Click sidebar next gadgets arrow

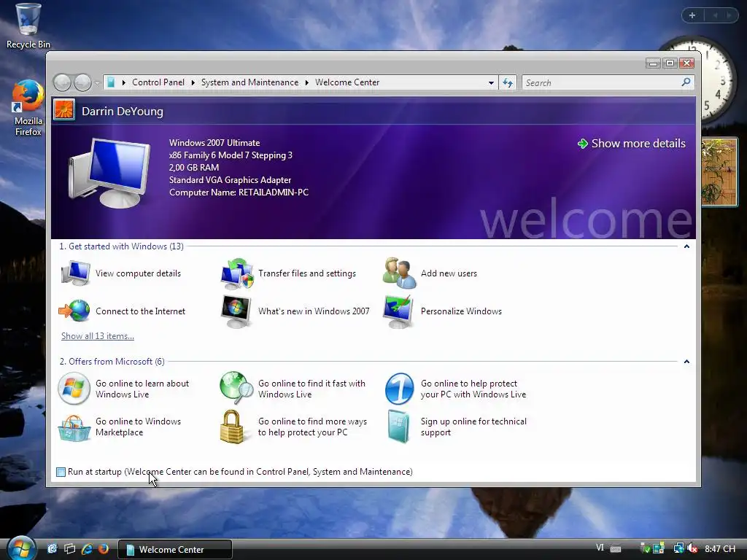point(729,15)
